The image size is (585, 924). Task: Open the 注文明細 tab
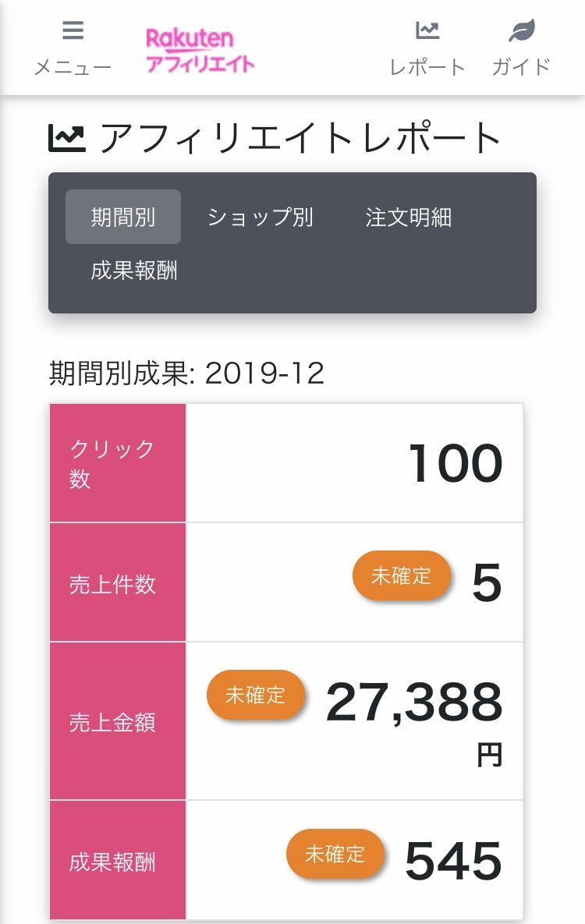coord(408,217)
